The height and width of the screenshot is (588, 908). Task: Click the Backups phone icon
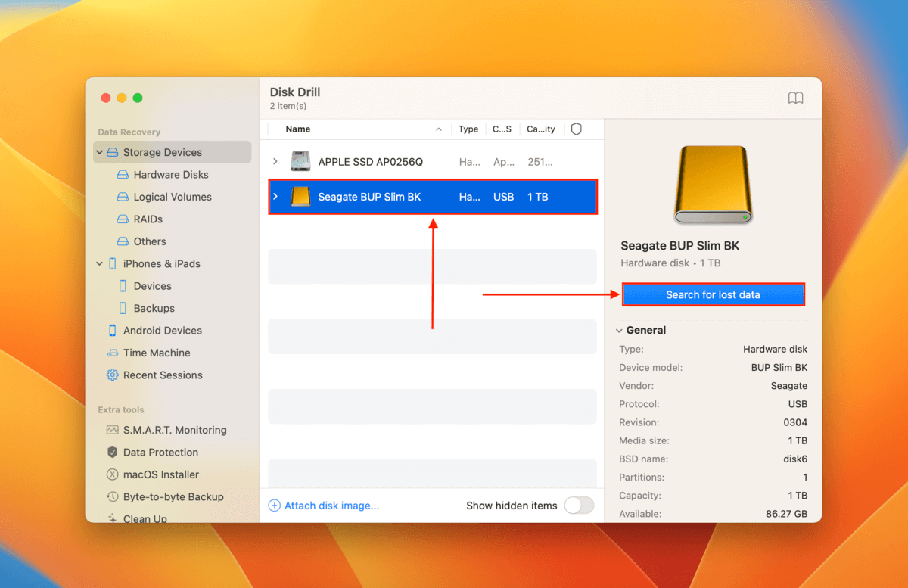click(123, 308)
